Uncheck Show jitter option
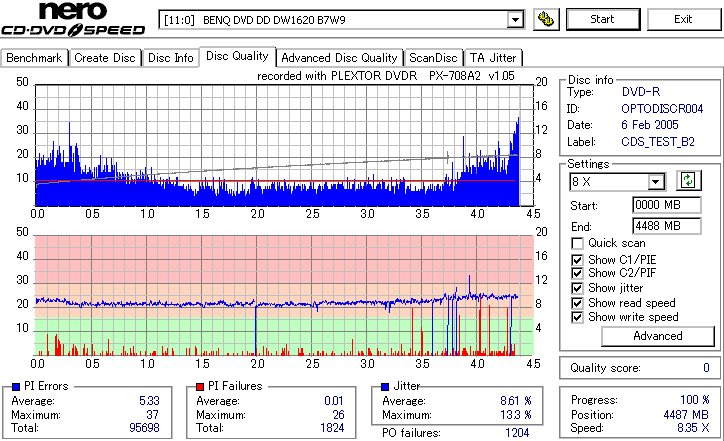 pos(577,289)
